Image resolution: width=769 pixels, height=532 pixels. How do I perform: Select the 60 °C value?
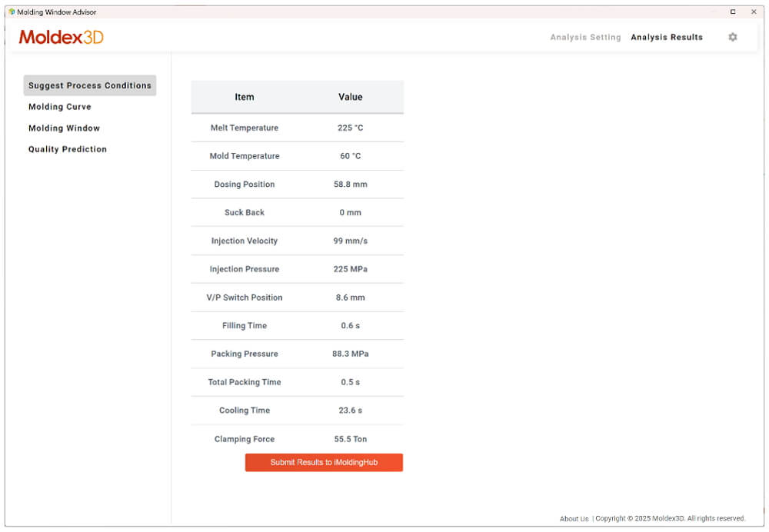(350, 156)
